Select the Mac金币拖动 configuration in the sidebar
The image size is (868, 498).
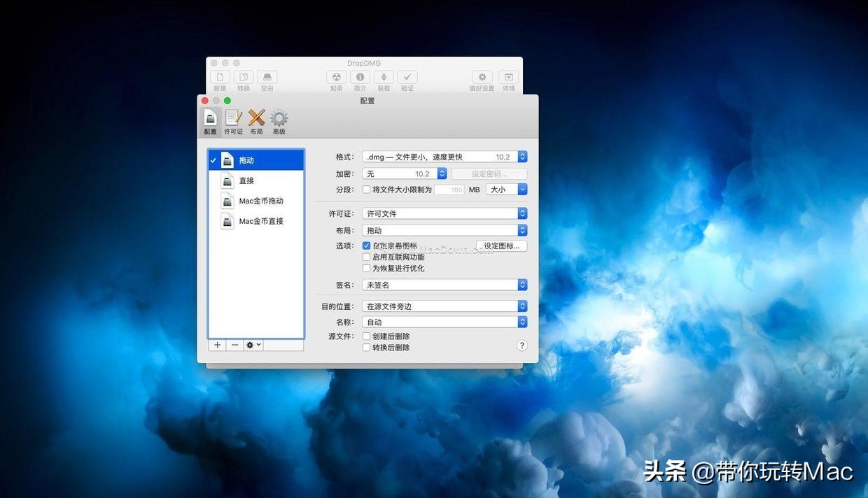pyautogui.click(x=260, y=201)
